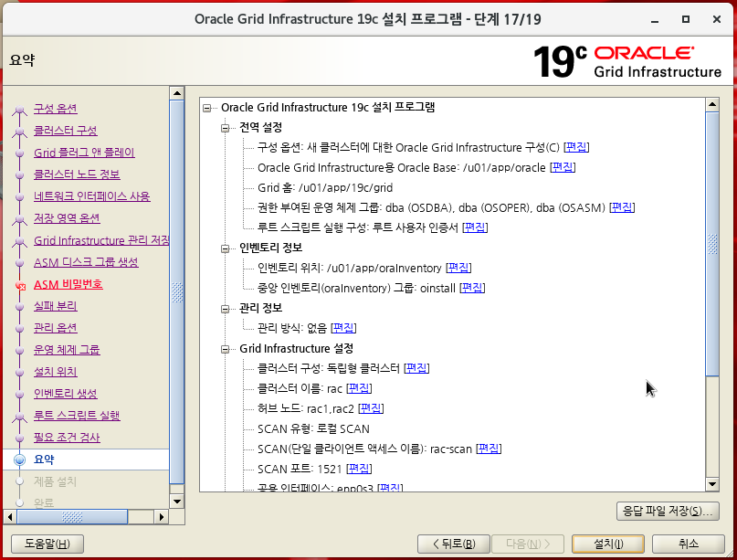
Task: Click the 구성 옵션 step bullet
Action: pos(20,110)
